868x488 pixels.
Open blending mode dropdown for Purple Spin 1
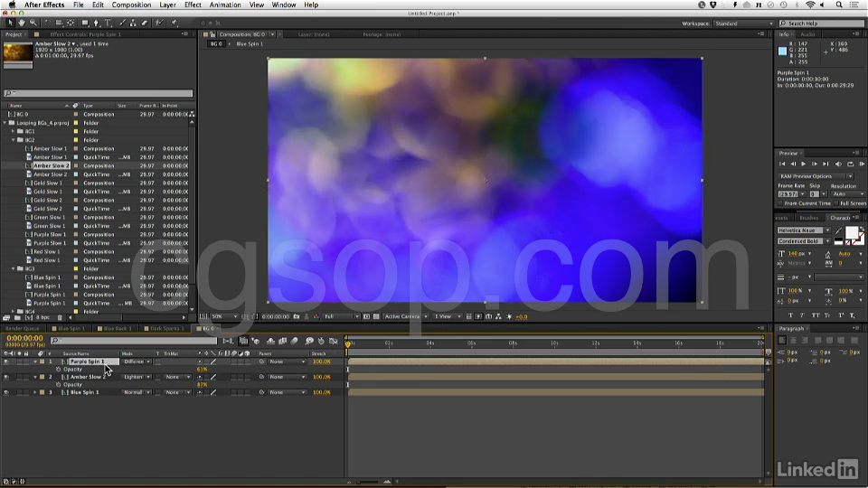[137, 361]
